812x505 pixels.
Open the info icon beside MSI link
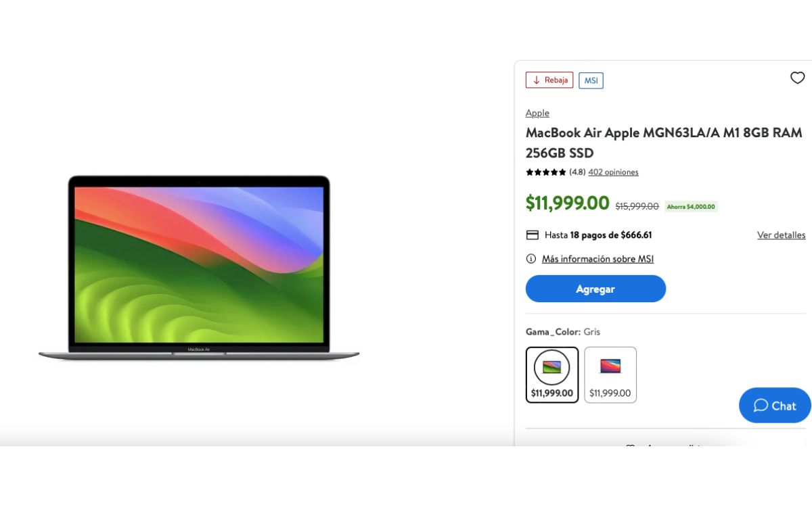(531, 259)
